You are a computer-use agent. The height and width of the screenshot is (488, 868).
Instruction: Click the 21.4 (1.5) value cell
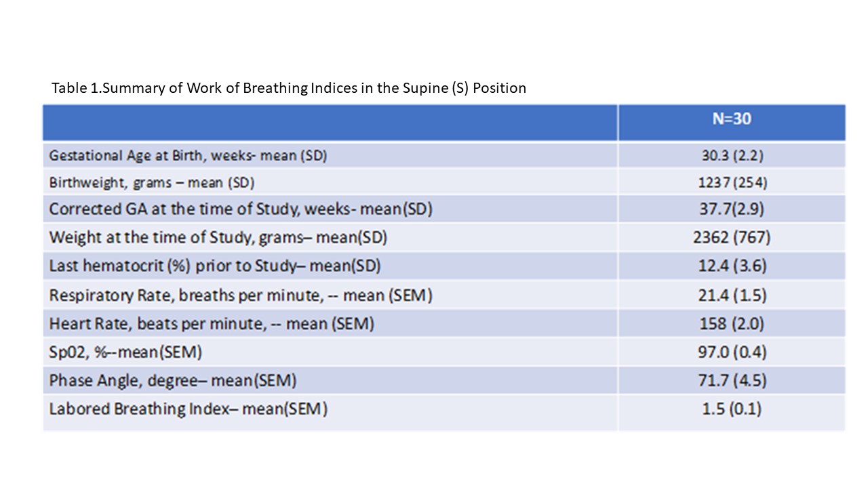[732, 296]
